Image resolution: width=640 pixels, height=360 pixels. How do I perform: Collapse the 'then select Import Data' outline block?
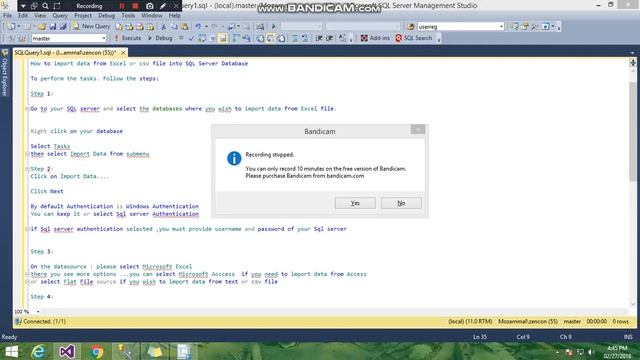(27, 154)
